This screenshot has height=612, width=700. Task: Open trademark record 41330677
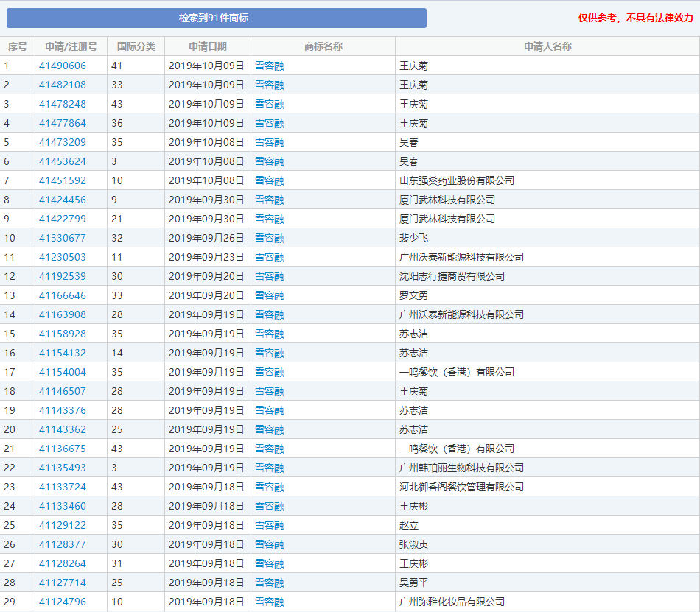63,238
